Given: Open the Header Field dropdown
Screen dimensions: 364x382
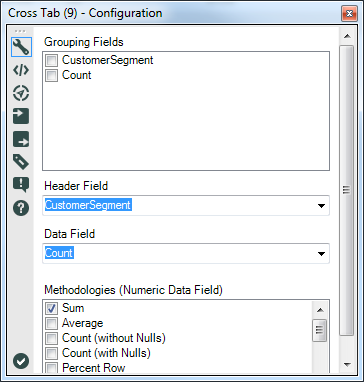Looking at the screenshot, I should point(321,206).
